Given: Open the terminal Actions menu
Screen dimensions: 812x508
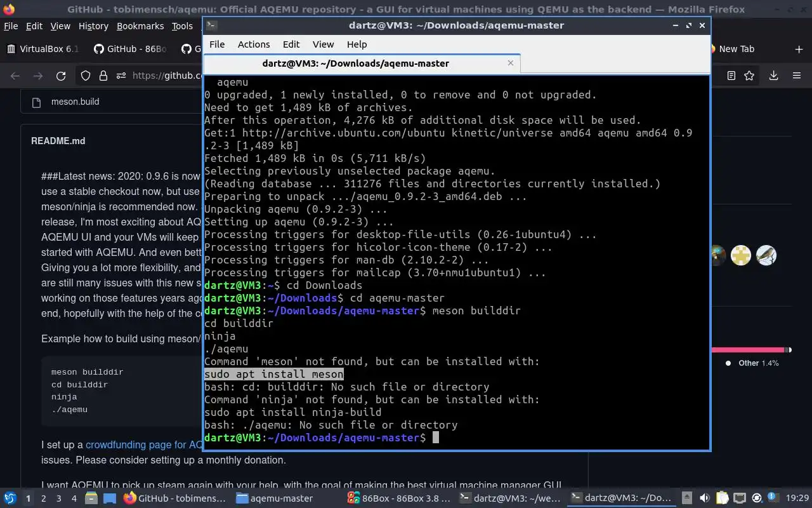Looking at the screenshot, I should coord(254,44).
